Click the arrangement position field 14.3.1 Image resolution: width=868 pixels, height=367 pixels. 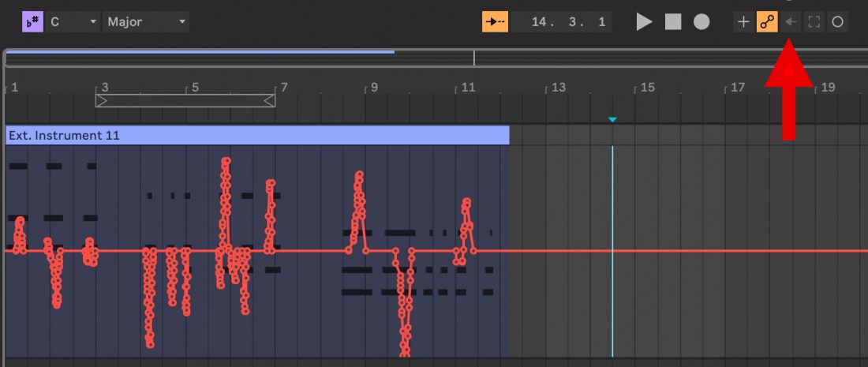coord(561,21)
